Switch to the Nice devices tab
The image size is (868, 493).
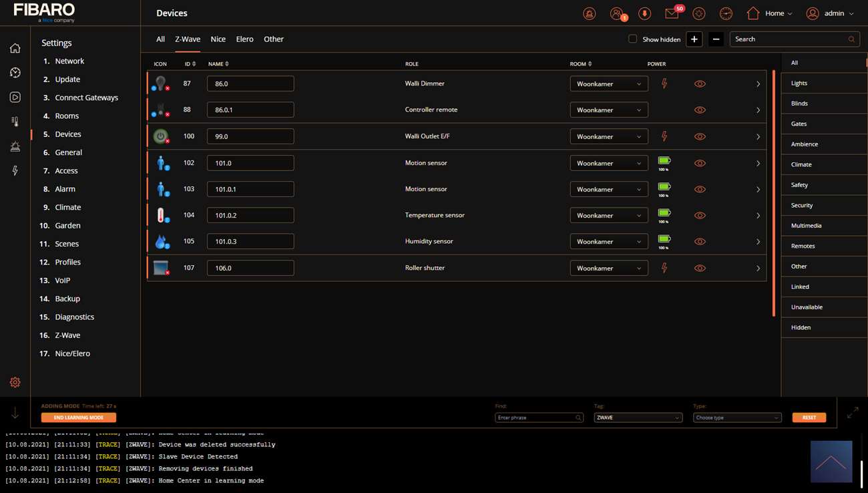(x=218, y=39)
